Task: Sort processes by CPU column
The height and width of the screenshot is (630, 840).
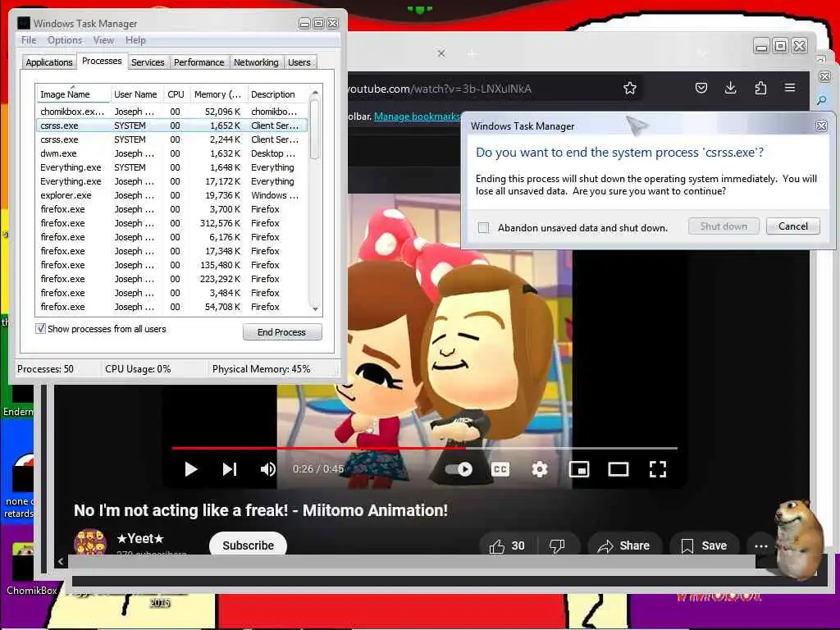Action: coord(176,94)
